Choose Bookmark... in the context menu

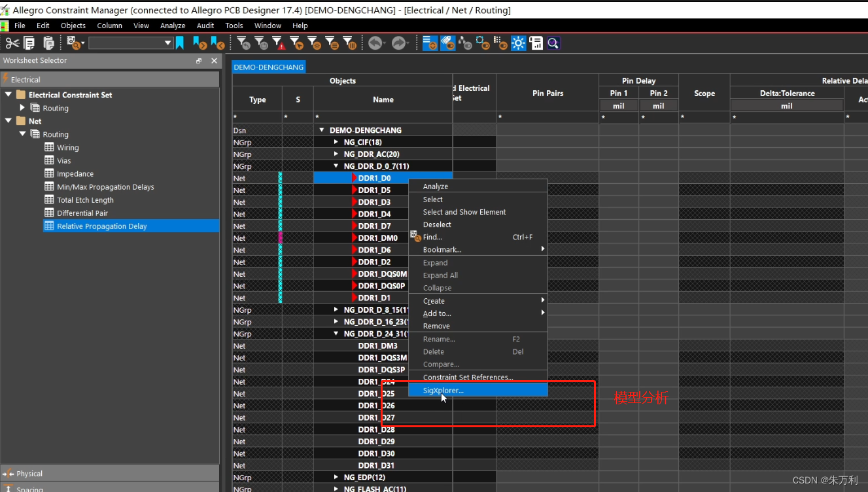478,249
